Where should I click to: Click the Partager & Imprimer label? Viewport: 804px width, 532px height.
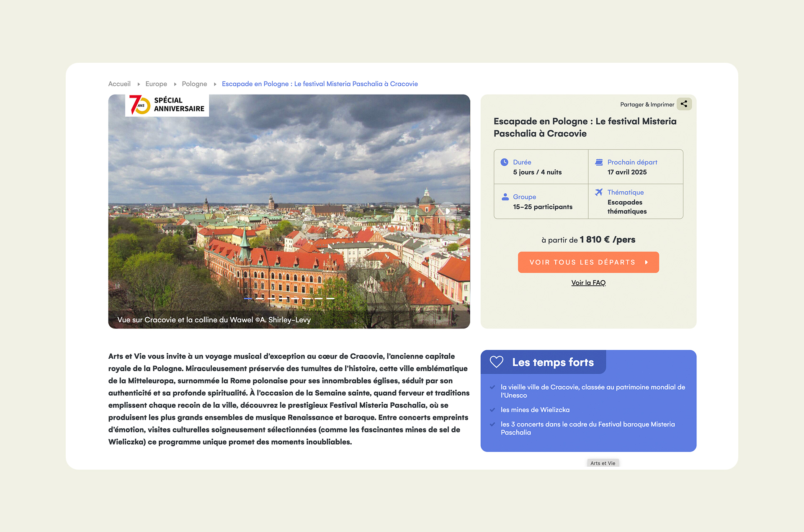(x=647, y=104)
